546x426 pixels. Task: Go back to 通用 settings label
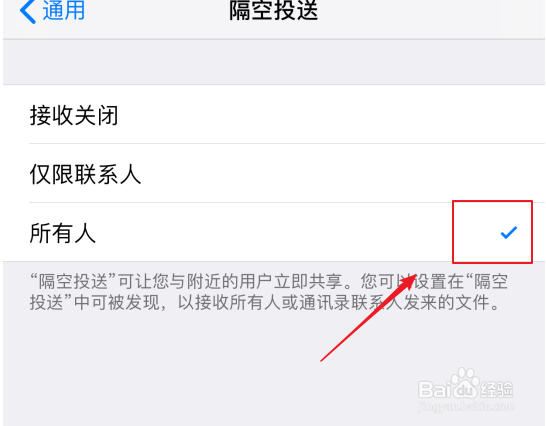64,10
